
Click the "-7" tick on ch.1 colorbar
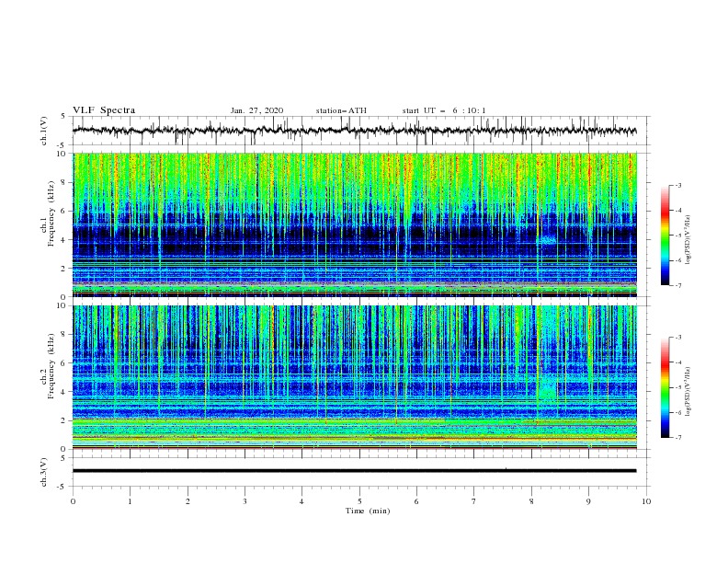click(677, 285)
